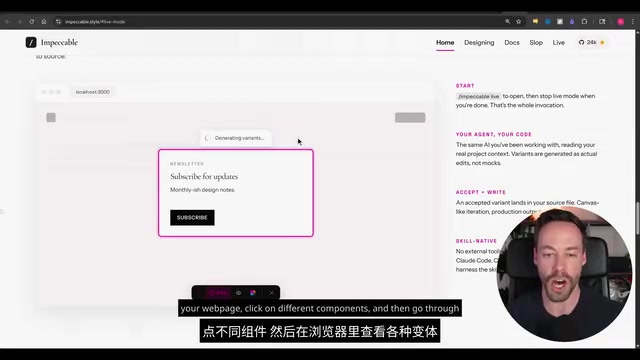
Task: Open the GitHub 24k stars button
Action: point(592,42)
